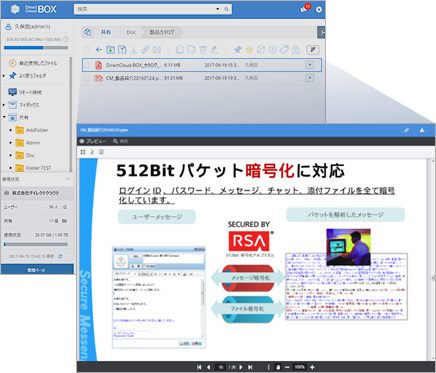The image size is (436, 373).
Task: Expand the AddFolder tree node
Action: tap(10, 130)
